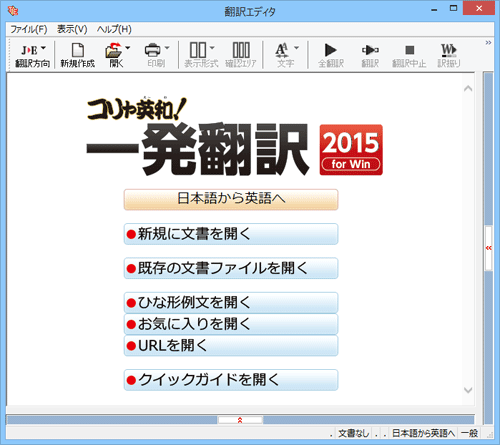Click the 翻訳 single translate icon
The width and height of the screenshot is (500, 445).
tap(370, 50)
